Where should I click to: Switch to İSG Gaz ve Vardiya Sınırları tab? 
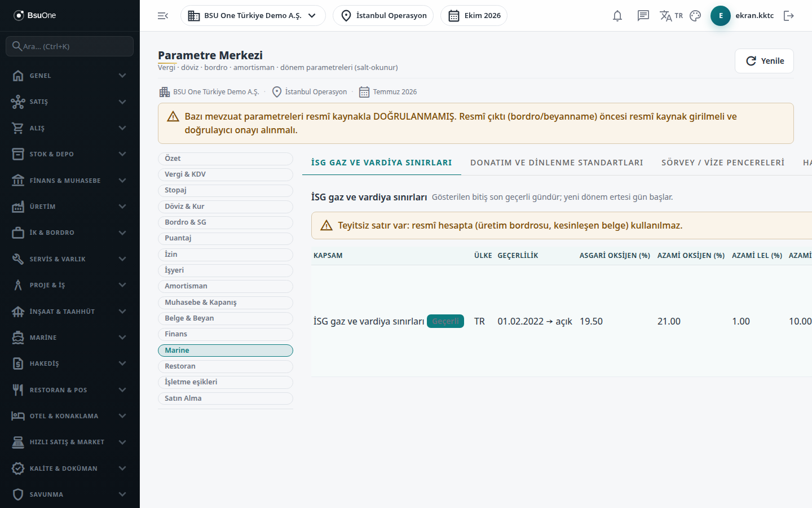(x=382, y=163)
